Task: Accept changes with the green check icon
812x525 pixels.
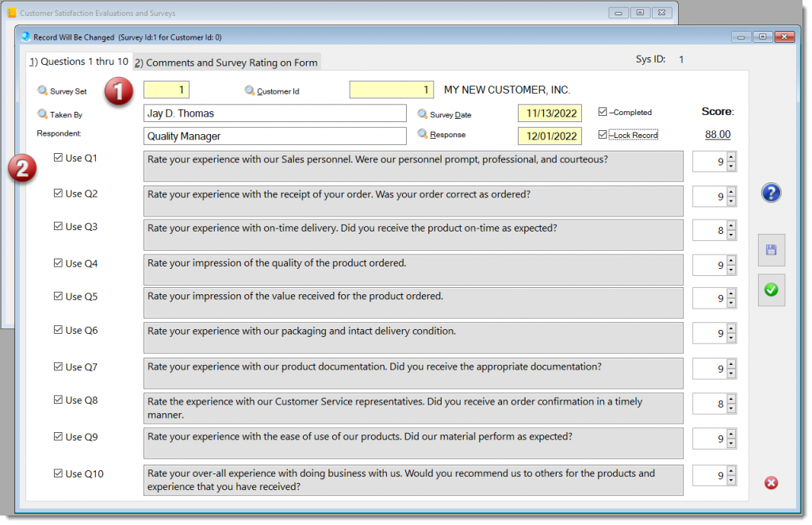Action: 771,290
